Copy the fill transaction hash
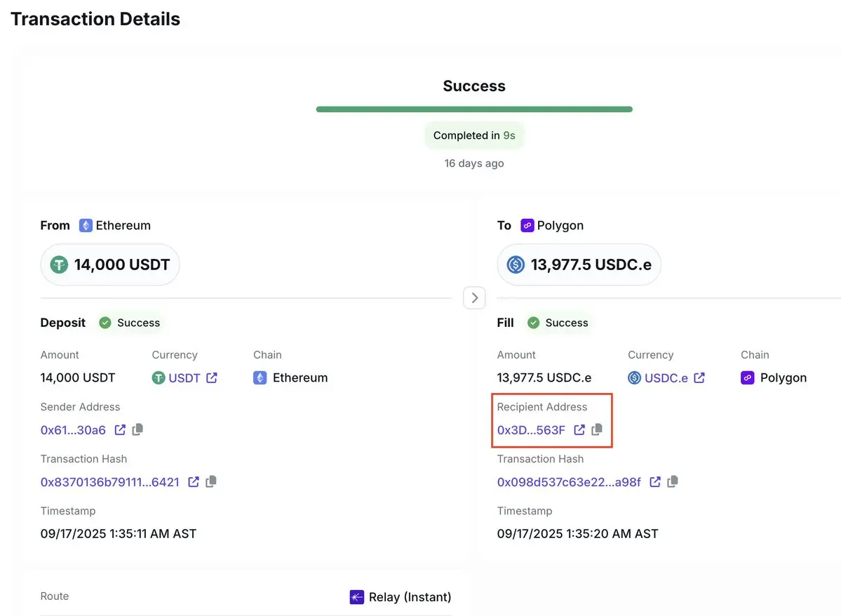The image size is (841, 616). [x=673, y=481]
